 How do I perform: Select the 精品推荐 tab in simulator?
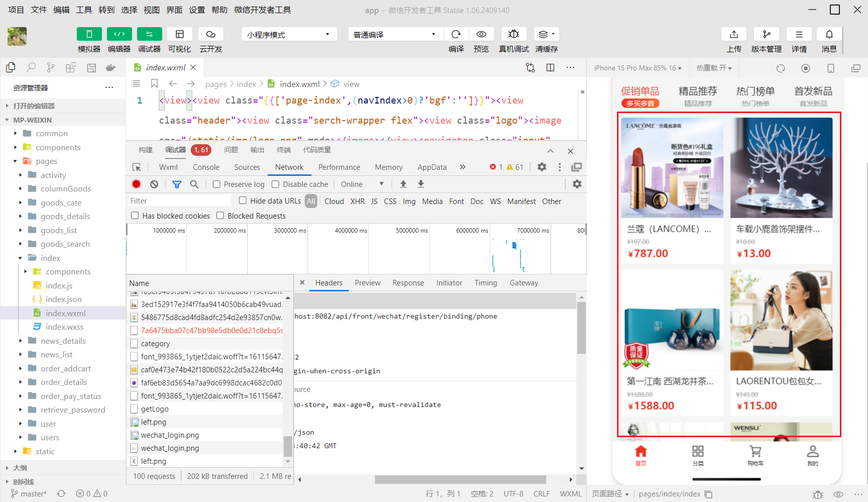click(698, 96)
